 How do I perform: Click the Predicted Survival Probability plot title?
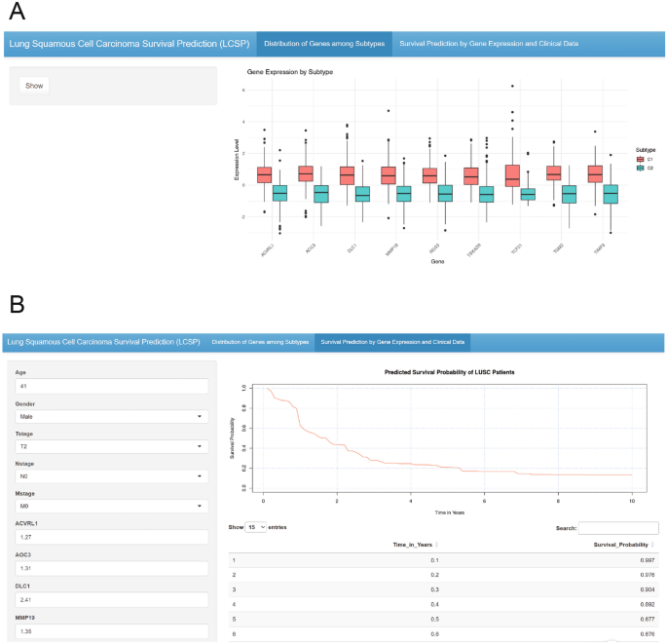[x=449, y=372]
